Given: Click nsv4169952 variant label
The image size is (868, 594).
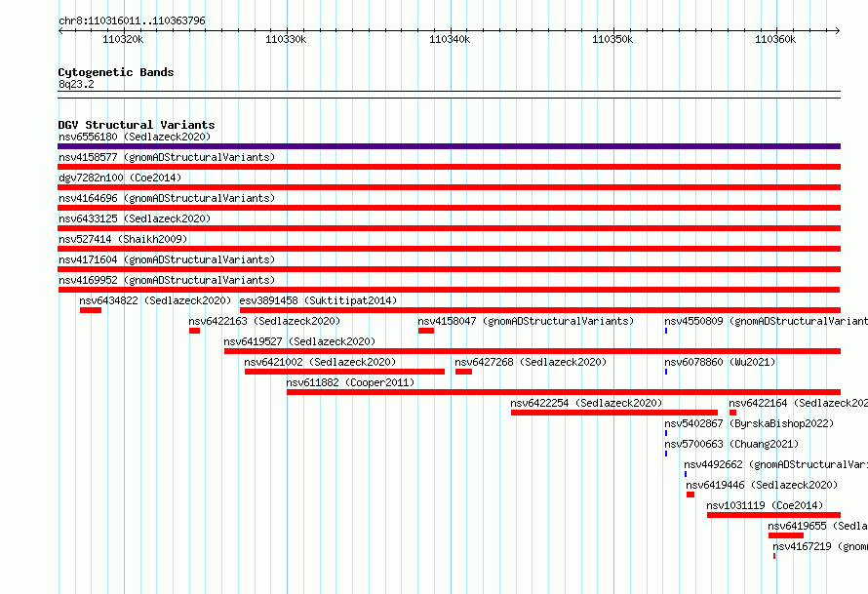Looking at the screenshot, I should click(x=167, y=280).
